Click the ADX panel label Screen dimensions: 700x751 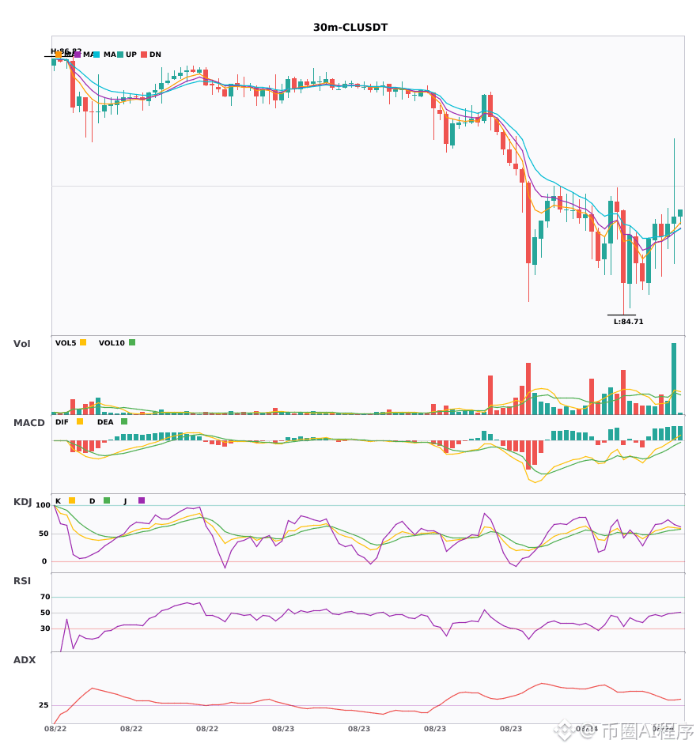(25, 660)
